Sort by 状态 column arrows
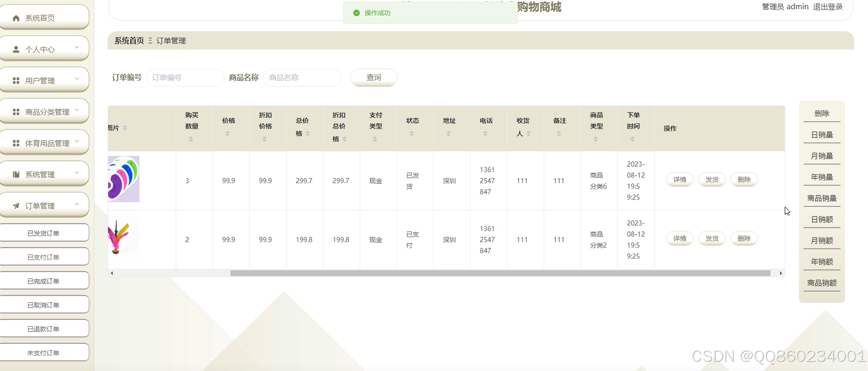This screenshot has width=868, height=371. tap(411, 133)
